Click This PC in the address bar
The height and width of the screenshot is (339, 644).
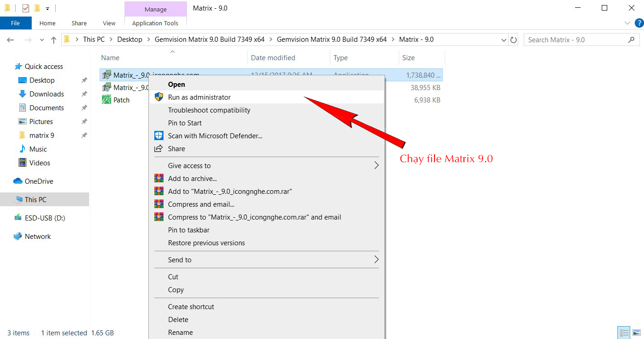[94, 40]
